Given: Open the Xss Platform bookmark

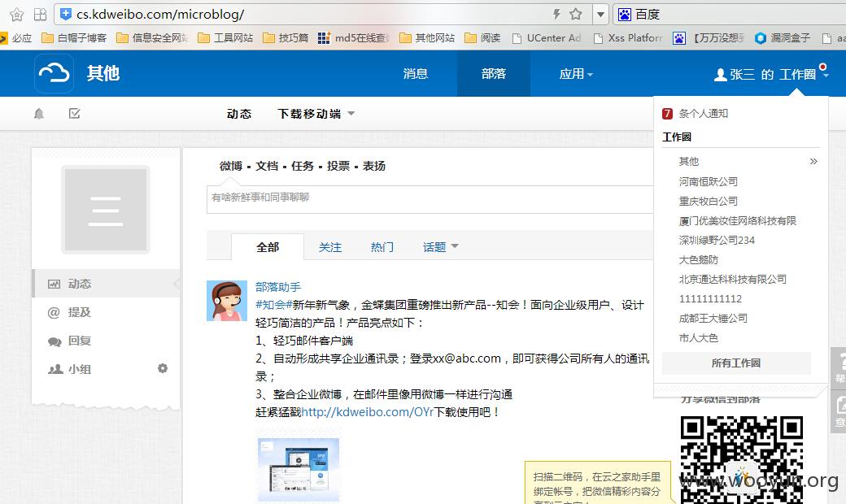Looking at the screenshot, I should pos(627,37).
